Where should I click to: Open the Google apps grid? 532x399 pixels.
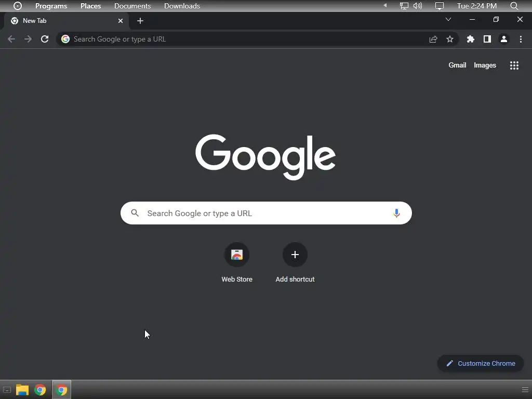[x=514, y=65]
